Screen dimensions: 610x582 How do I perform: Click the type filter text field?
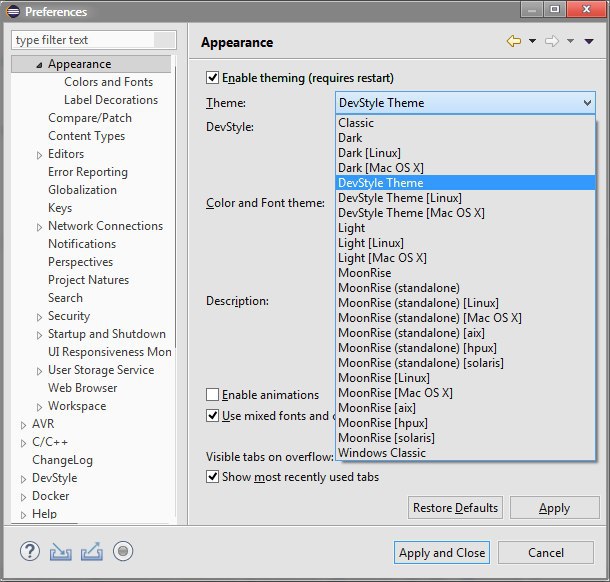click(x=94, y=40)
